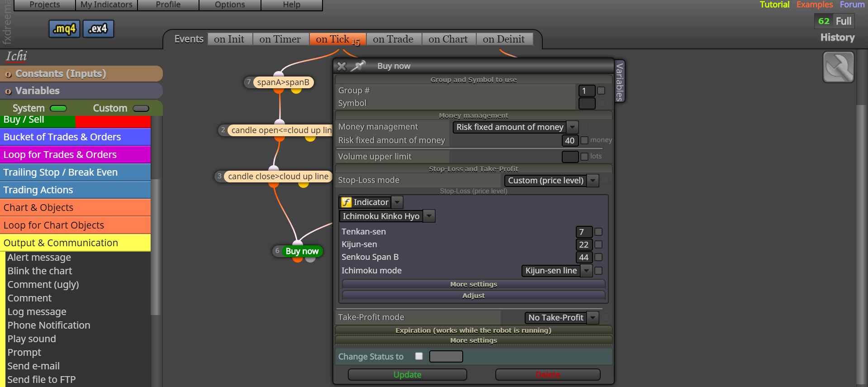
Task: Open the Stop-Loss mode dropdown
Action: click(x=552, y=181)
